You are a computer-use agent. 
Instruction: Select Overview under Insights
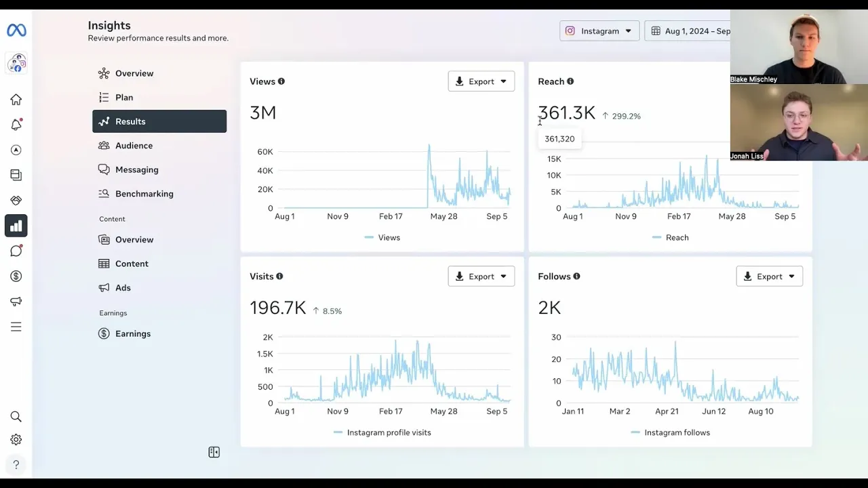click(x=159, y=73)
